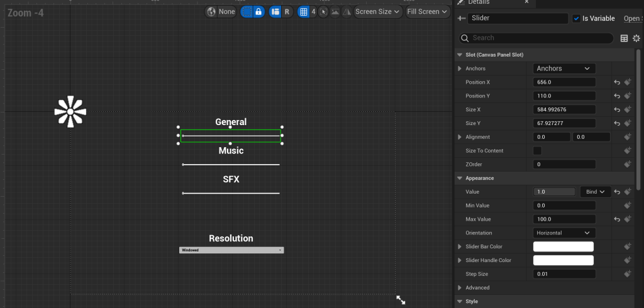The height and width of the screenshot is (308, 644).
Task: Open Details settings gear icon
Action: (636, 38)
